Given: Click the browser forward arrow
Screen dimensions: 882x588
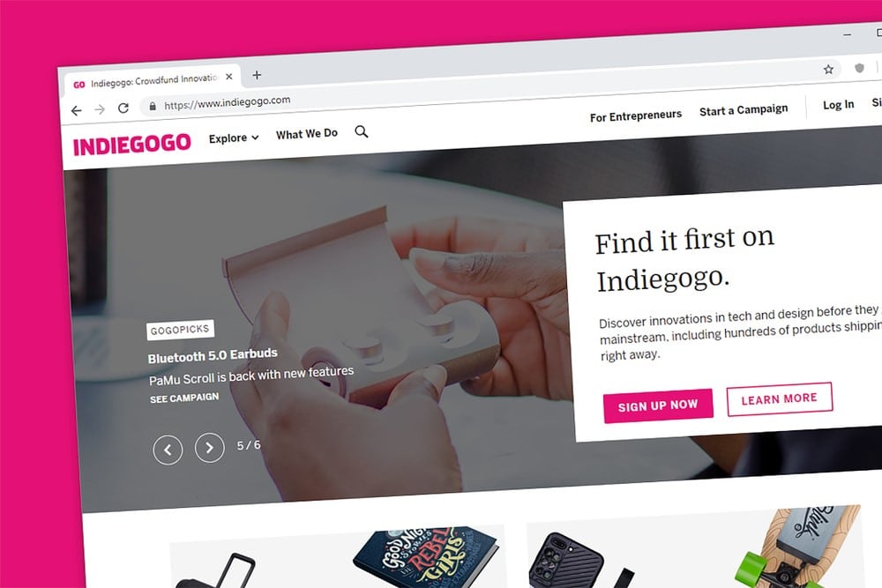Looking at the screenshot, I should tap(100, 109).
